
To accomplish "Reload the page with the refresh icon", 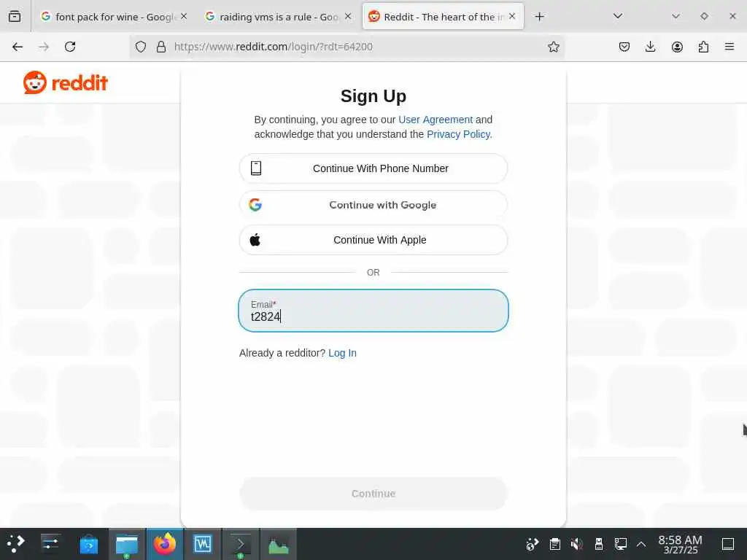I will pos(70,47).
